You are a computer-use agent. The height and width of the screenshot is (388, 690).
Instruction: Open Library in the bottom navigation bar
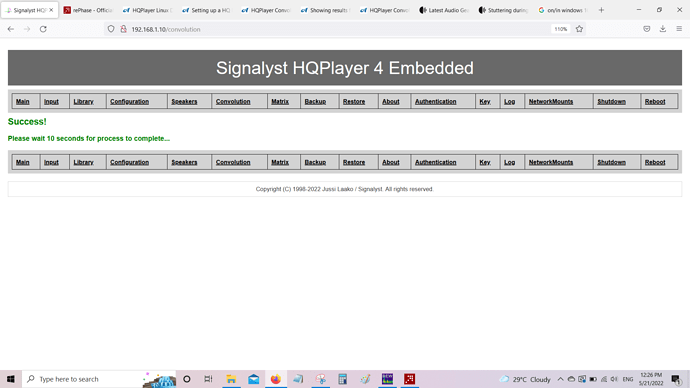click(83, 162)
